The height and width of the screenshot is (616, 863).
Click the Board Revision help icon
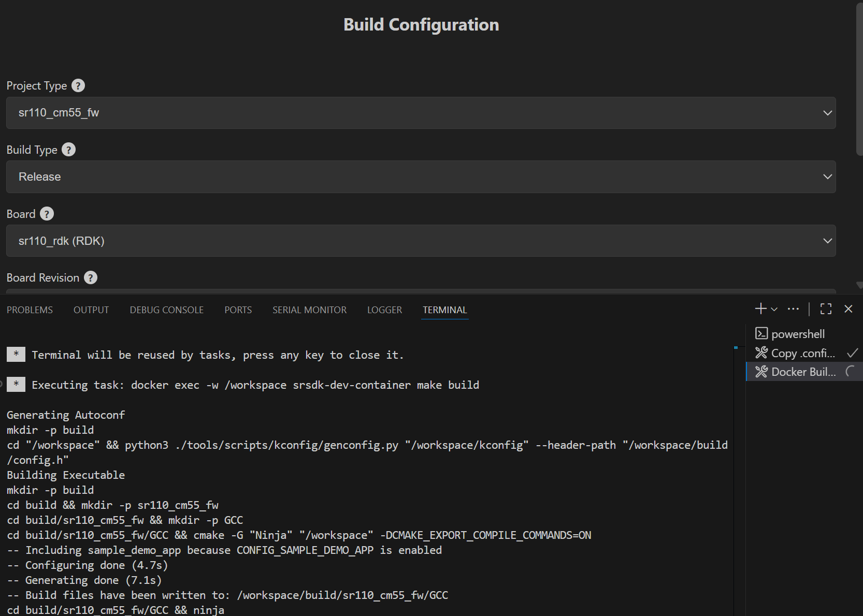click(91, 278)
